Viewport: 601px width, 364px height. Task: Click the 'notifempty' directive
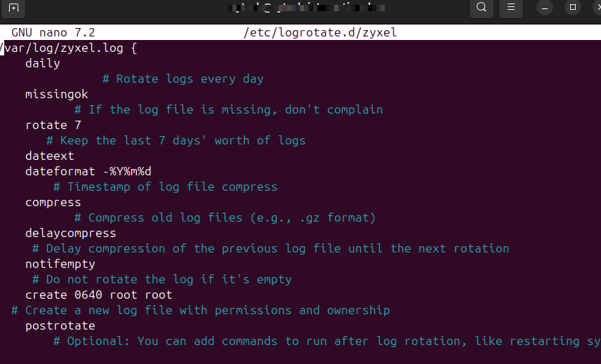pos(60,264)
